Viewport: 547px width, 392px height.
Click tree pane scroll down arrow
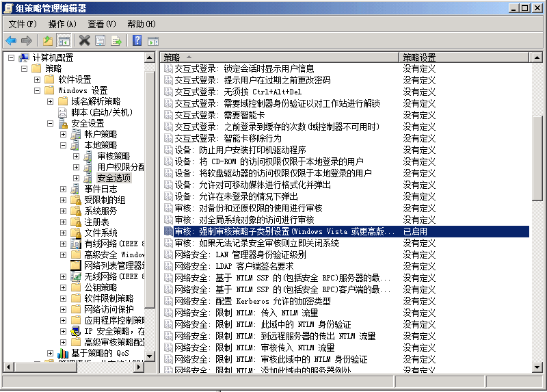point(150,356)
